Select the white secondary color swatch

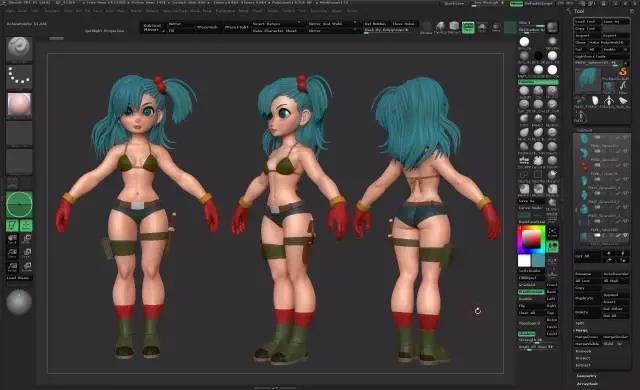(x=524, y=261)
